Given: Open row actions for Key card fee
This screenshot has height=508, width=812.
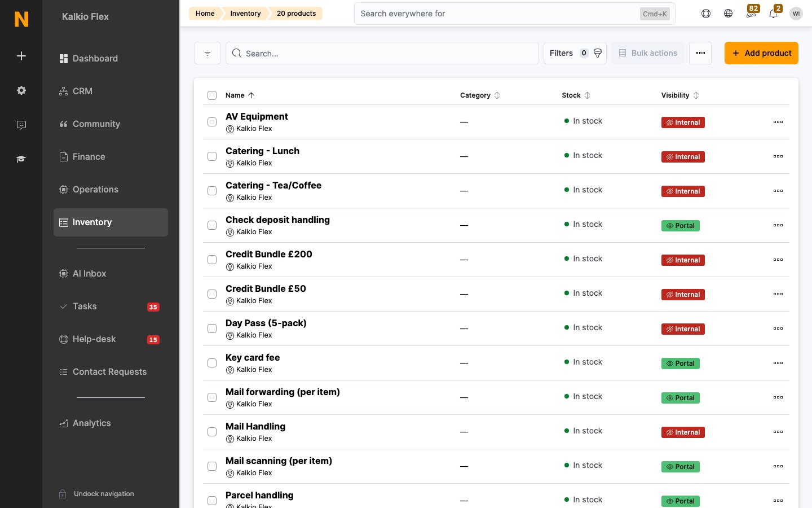Looking at the screenshot, I should [778, 363].
